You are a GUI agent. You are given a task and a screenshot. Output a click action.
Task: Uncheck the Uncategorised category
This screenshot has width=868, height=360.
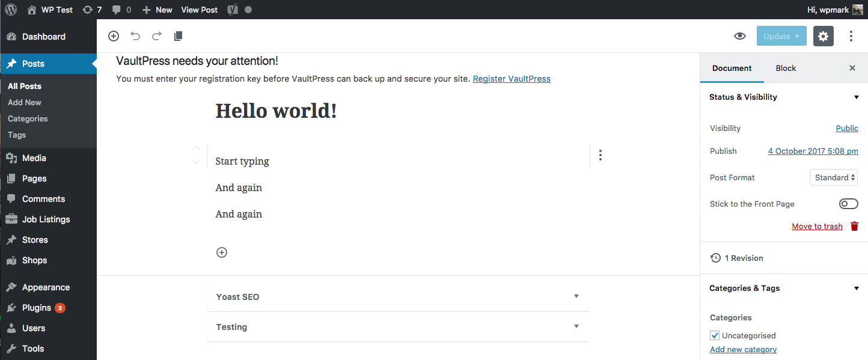715,335
